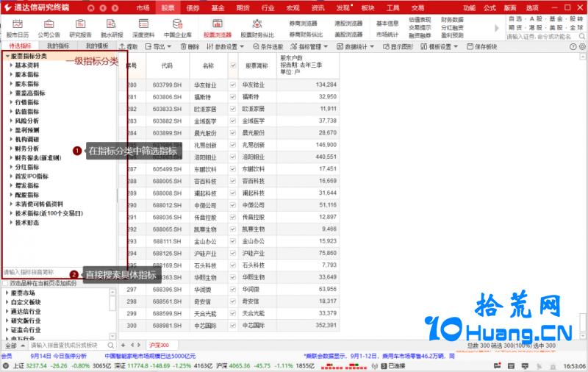This screenshot has height=372, width=588.
Task: Click the 已连接 status icon
Action: pyautogui.click(x=384, y=365)
